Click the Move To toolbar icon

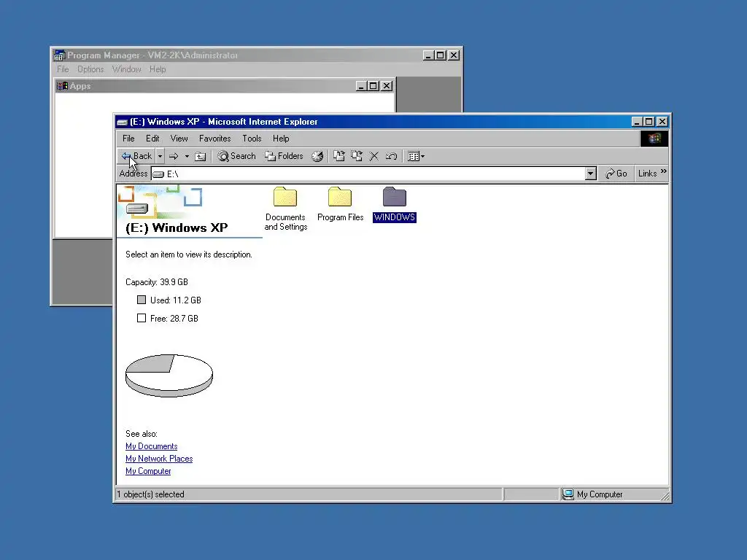pos(338,156)
